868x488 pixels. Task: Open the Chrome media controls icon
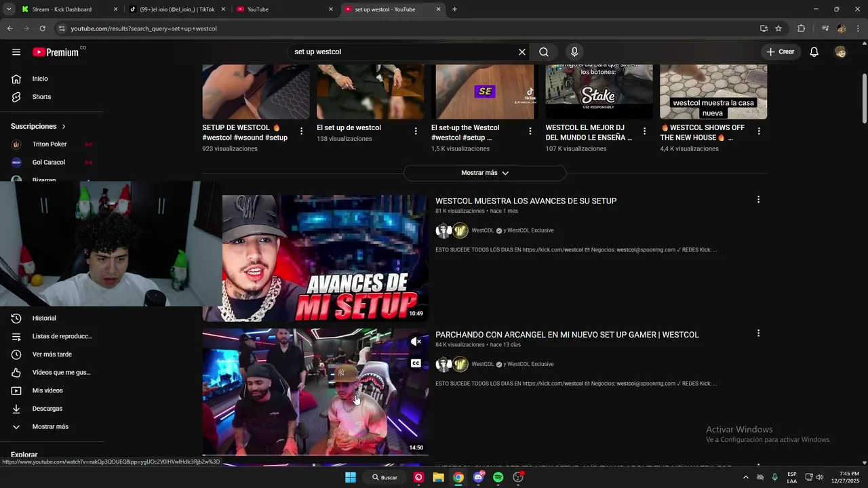(825, 28)
